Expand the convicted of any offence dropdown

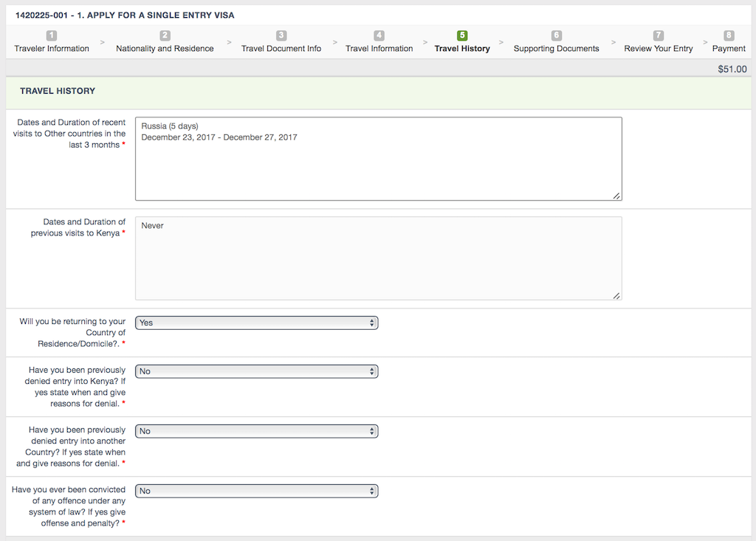[256, 491]
